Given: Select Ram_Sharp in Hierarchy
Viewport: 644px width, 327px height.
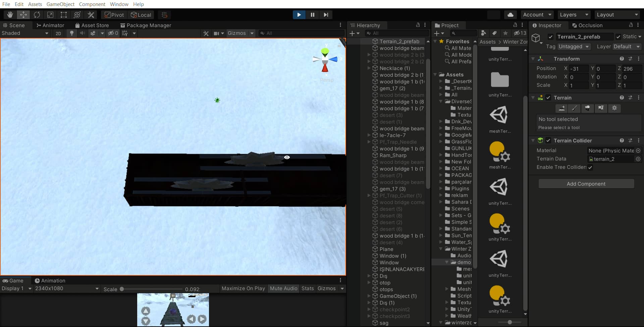Looking at the screenshot, I should click(x=393, y=155).
